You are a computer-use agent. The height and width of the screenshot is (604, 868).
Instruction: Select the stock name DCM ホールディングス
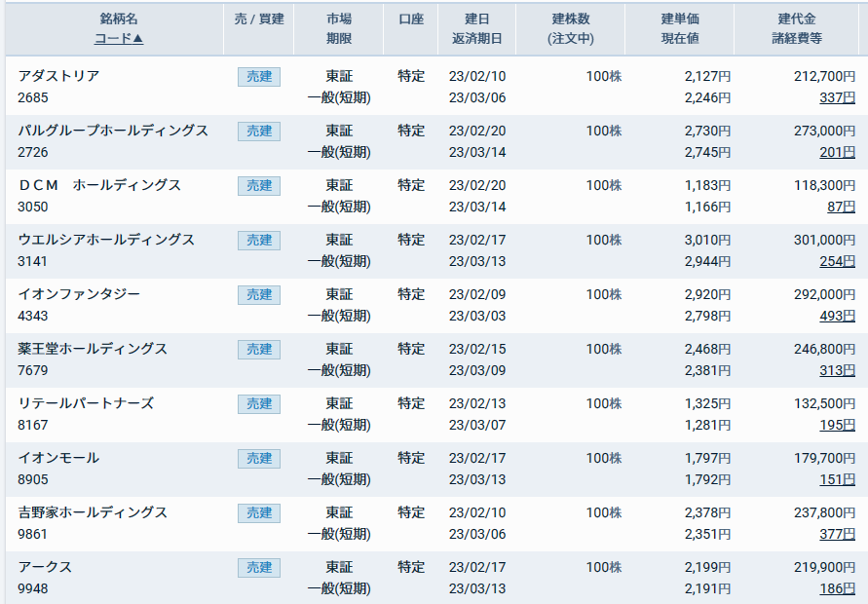pos(99,185)
